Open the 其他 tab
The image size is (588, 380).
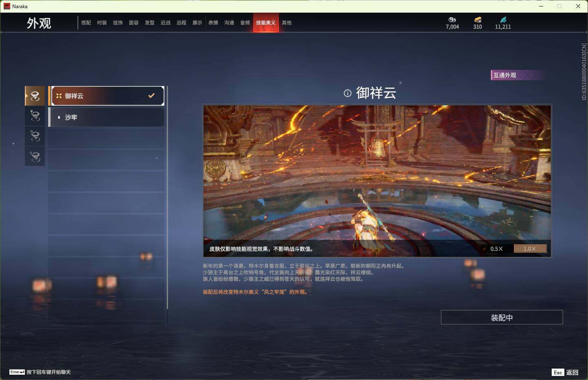coord(287,23)
